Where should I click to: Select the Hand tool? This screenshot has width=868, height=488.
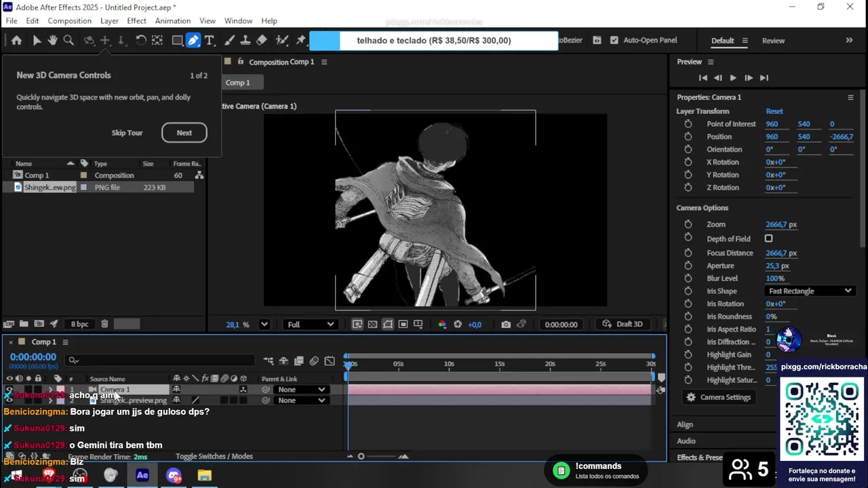tap(52, 41)
